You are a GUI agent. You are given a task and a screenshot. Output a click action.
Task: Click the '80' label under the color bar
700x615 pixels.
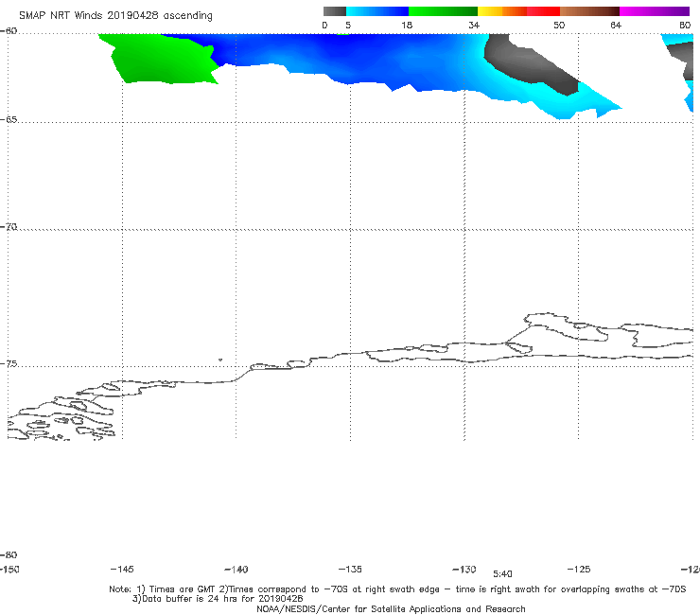coord(685,25)
